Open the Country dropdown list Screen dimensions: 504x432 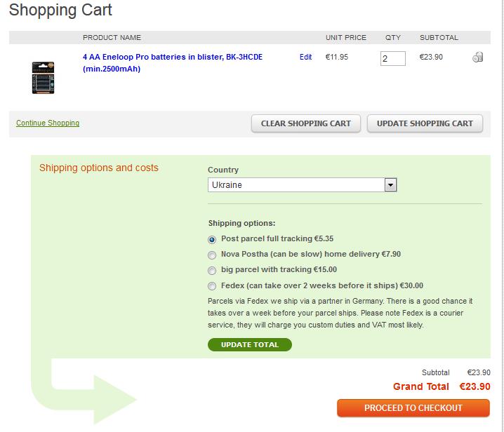click(391, 185)
